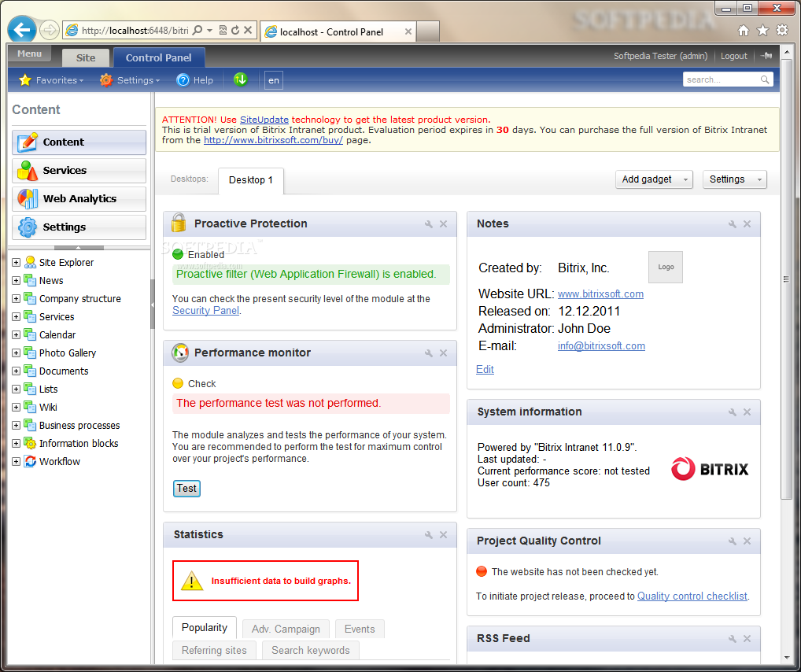The width and height of the screenshot is (801, 672).
Task: Open Notes gadget wrench settings
Action: coord(732,223)
